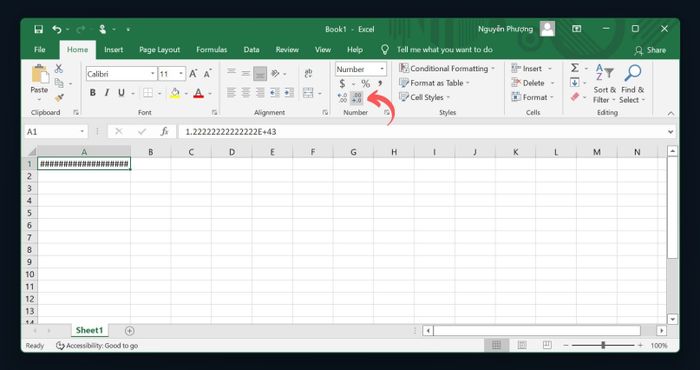
Task: Toggle Bold formatting
Action: (x=92, y=93)
